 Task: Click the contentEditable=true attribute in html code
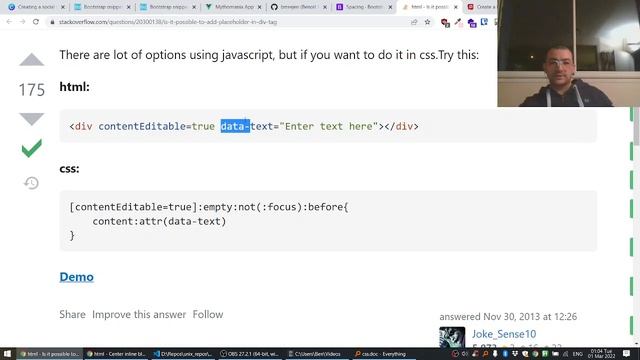coord(156,127)
